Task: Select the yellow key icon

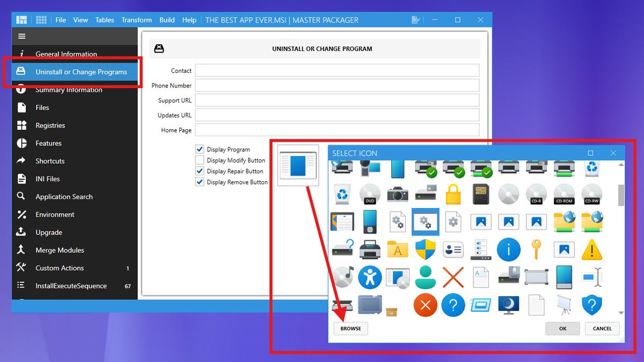Action: [x=536, y=249]
